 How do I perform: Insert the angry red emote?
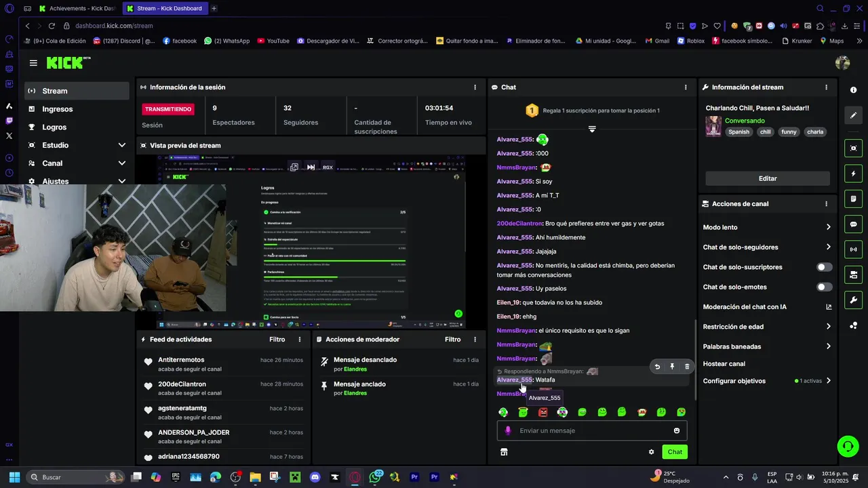(x=542, y=412)
